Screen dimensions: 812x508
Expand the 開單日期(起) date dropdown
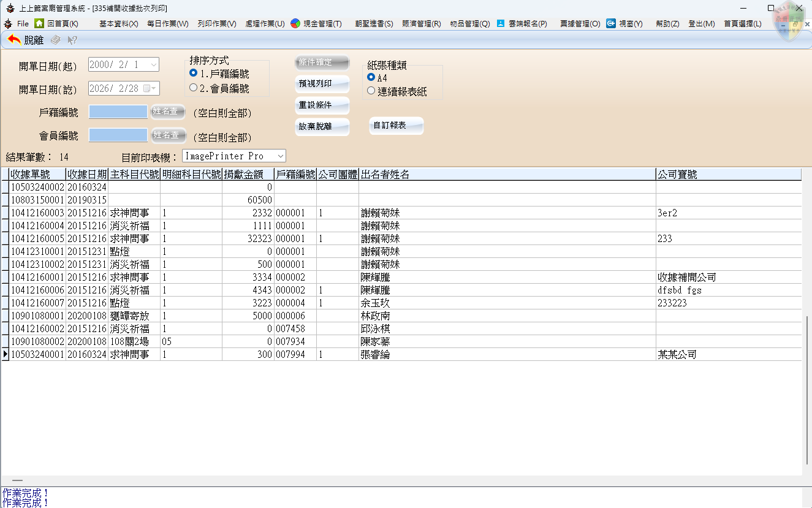pyautogui.click(x=153, y=64)
